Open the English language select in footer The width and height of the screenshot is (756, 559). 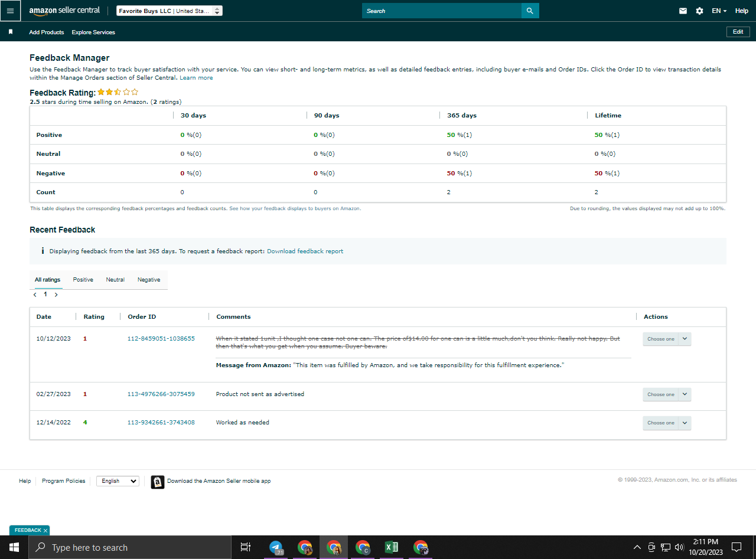[118, 481]
